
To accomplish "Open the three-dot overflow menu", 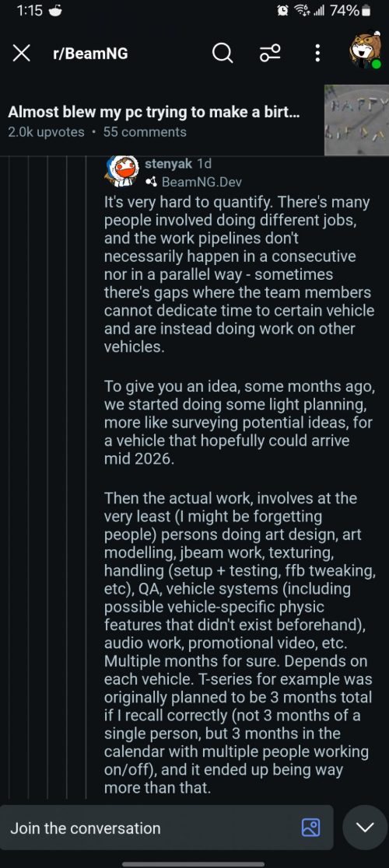I will click(317, 54).
